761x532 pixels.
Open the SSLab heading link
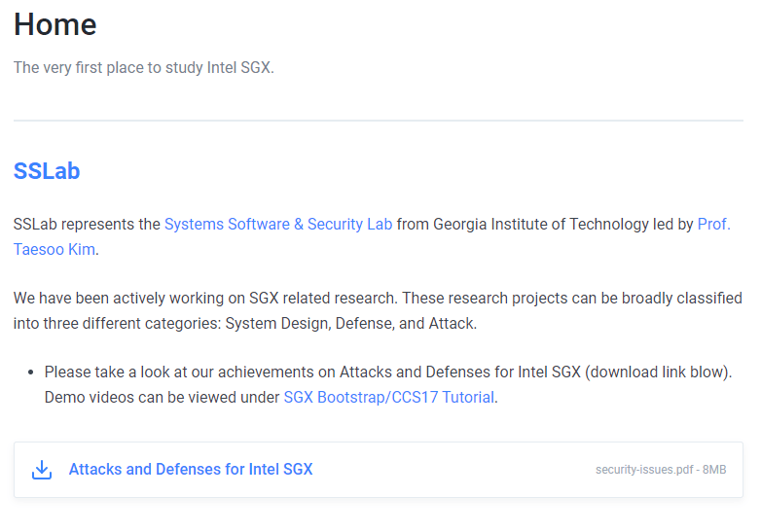pos(47,171)
